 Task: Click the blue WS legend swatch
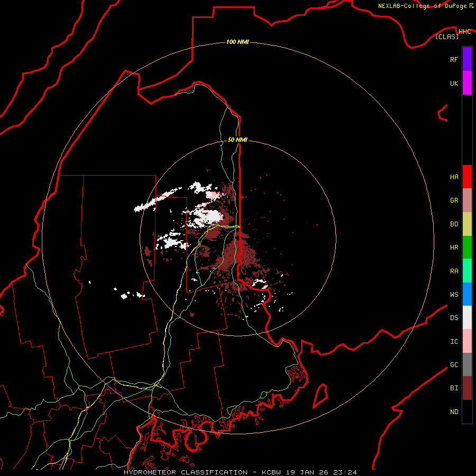pyautogui.click(x=467, y=294)
